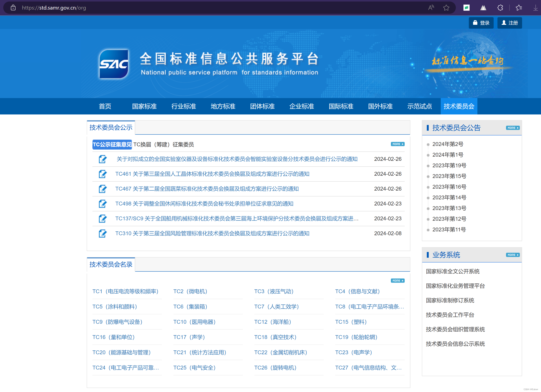The image size is (541, 392).
Task: Click the favorite star icon in address bar
Action: click(446, 8)
